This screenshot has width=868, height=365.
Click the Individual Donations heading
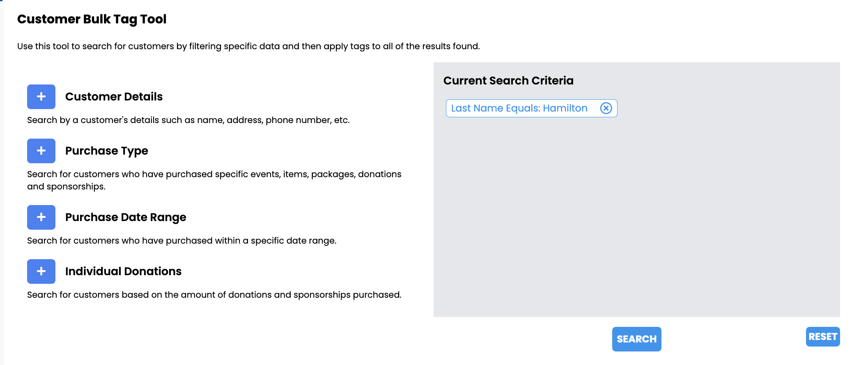point(123,271)
